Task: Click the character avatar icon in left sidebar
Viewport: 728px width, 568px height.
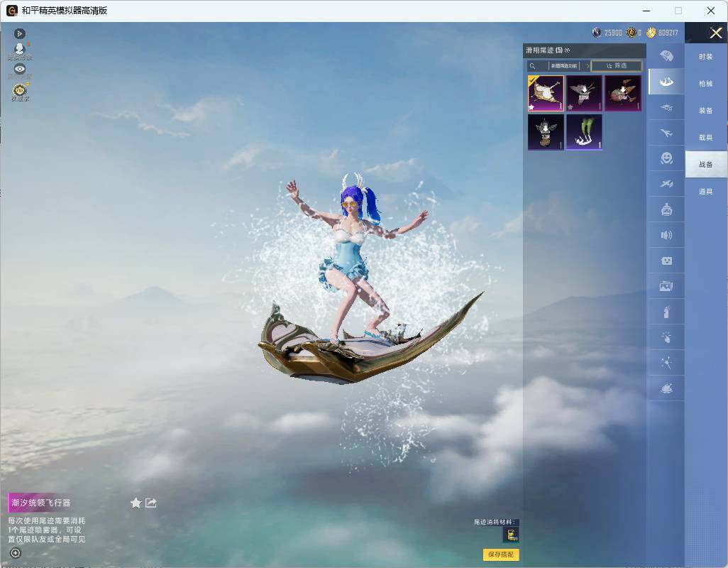Action: pos(19,49)
